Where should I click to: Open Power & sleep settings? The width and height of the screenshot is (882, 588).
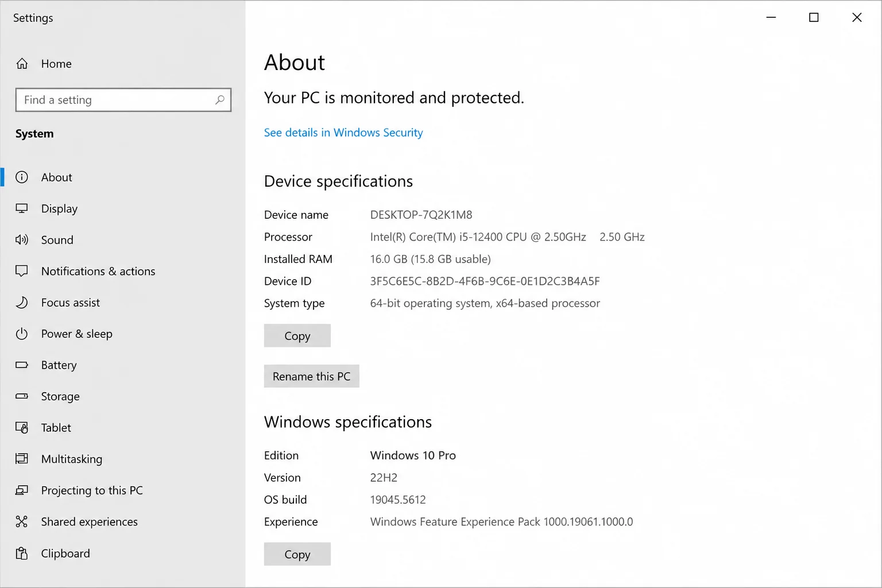77,334
